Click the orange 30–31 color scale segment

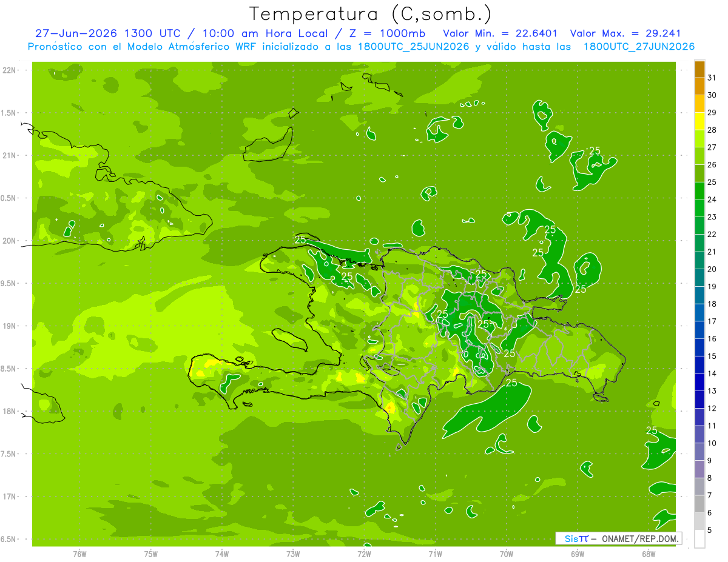[x=699, y=87]
